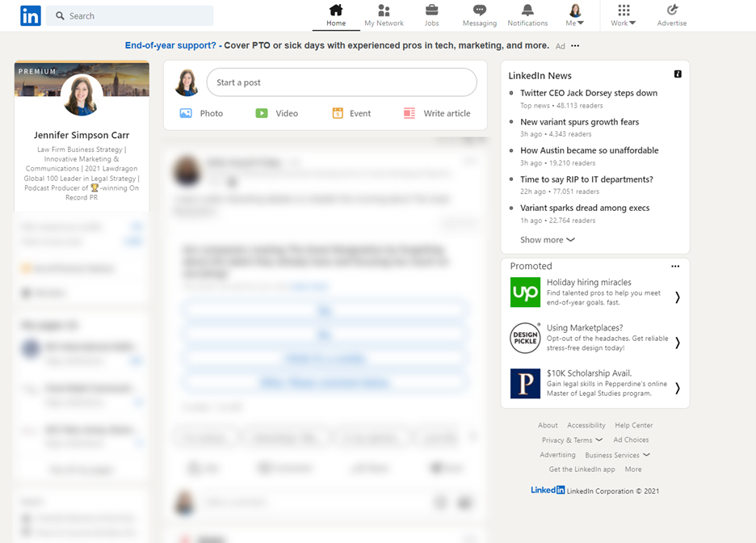
Task: Click More footer link
Action: (x=633, y=469)
